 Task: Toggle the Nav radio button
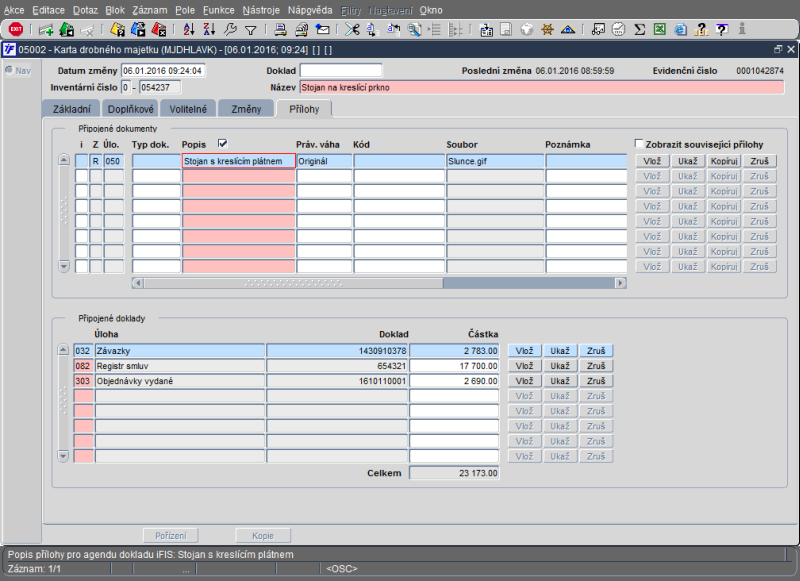9,70
